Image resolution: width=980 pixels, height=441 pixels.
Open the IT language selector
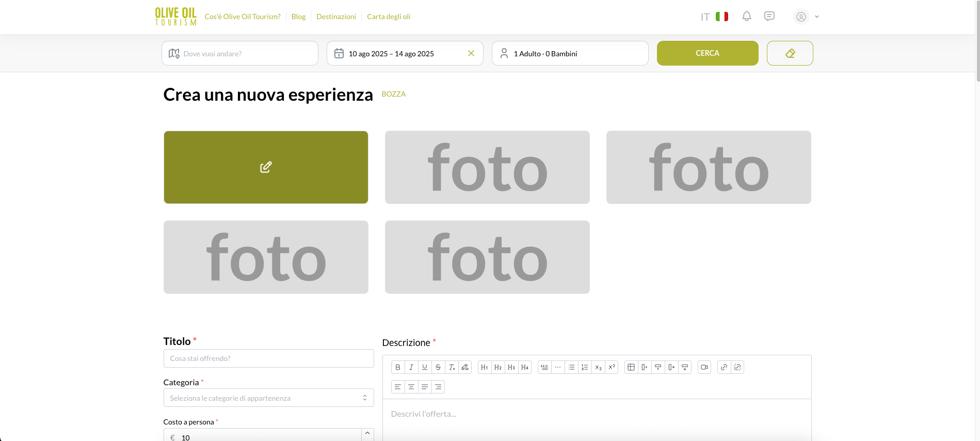tap(714, 17)
